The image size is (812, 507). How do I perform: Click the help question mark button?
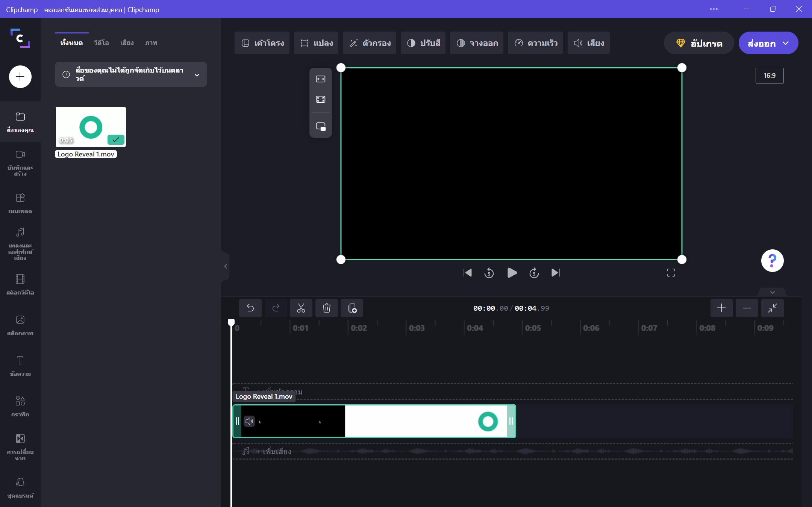coord(772,260)
